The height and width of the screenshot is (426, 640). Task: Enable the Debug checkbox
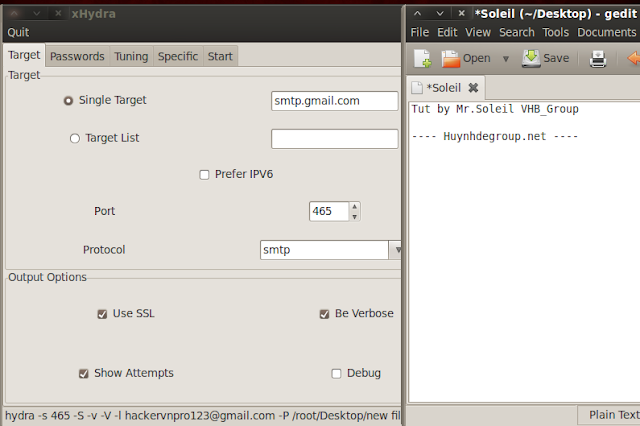336,373
